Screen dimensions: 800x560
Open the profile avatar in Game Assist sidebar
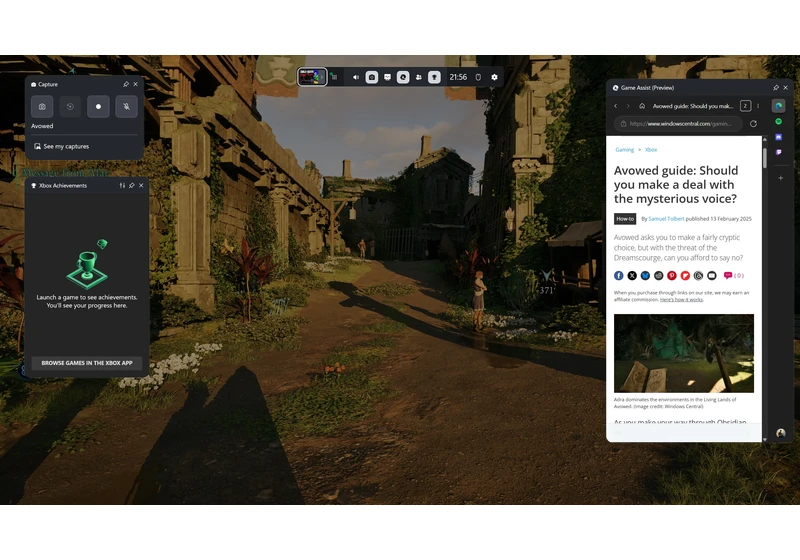781,433
